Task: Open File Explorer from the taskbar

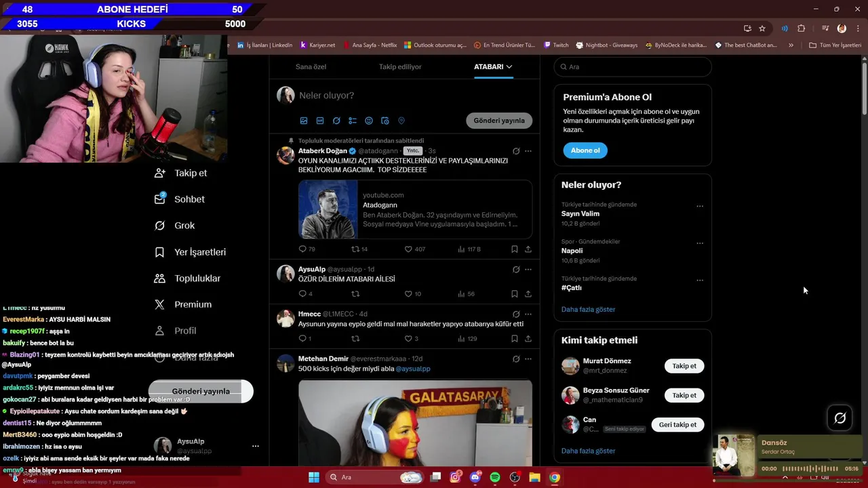Action: click(534, 477)
